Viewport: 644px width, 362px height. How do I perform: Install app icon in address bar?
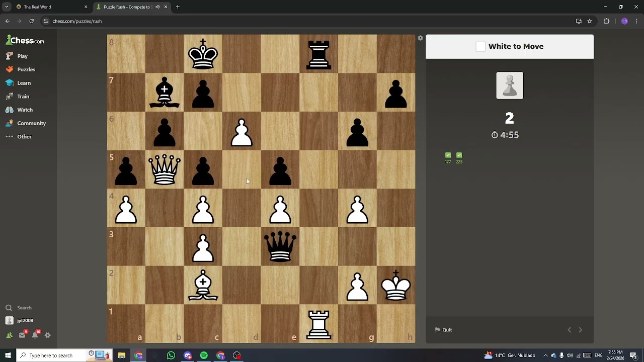pos(579,21)
